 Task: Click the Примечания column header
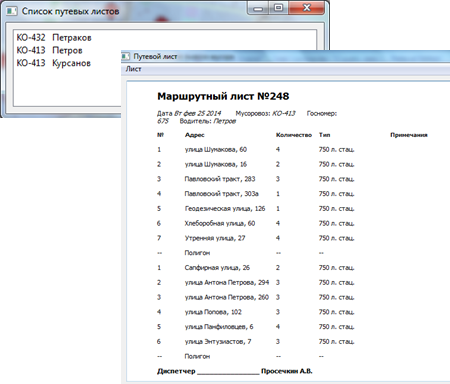(x=409, y=135)
